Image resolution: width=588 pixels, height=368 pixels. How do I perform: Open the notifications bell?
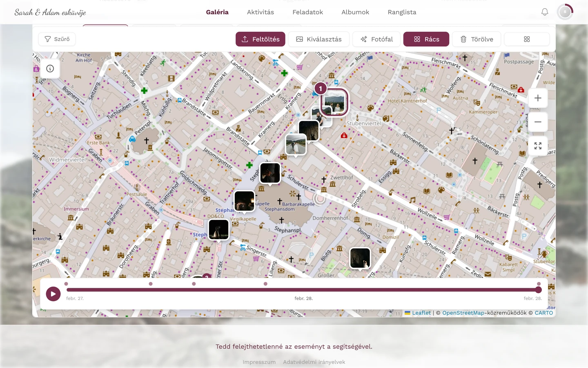(x=545, y=12)
